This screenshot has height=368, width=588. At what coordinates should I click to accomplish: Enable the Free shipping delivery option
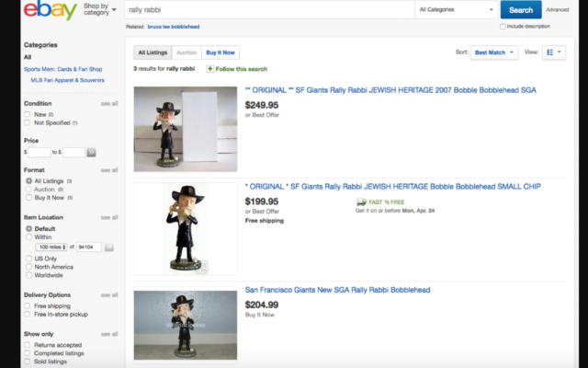click(x=28, y=305)
